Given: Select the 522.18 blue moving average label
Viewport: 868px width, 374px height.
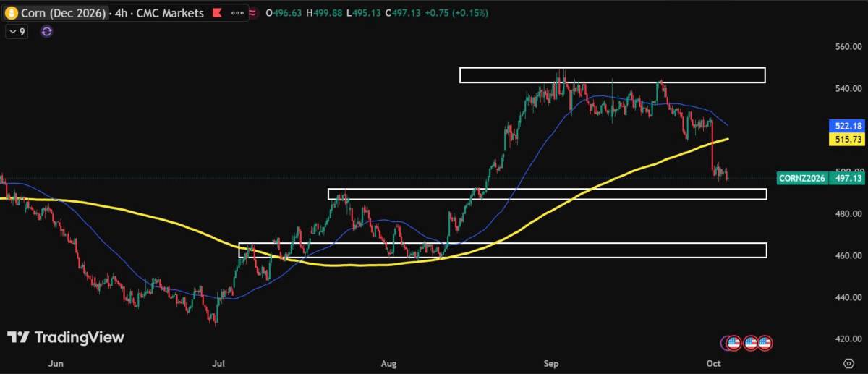Looking at the screenshot, I should click(848, 126).
